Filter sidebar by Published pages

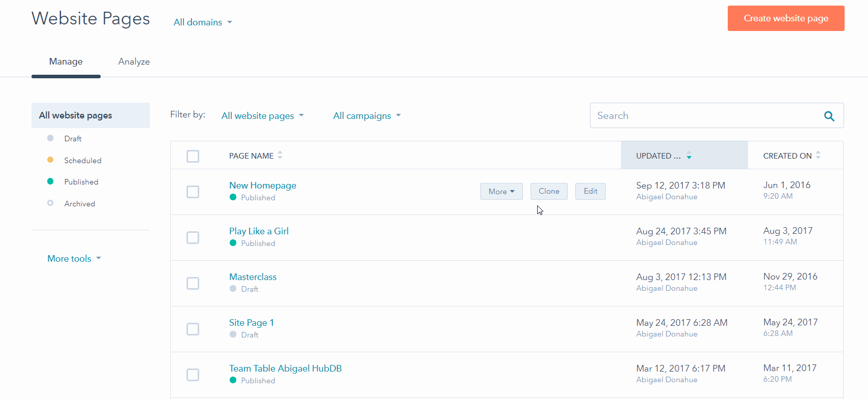[x=81, y=182]
